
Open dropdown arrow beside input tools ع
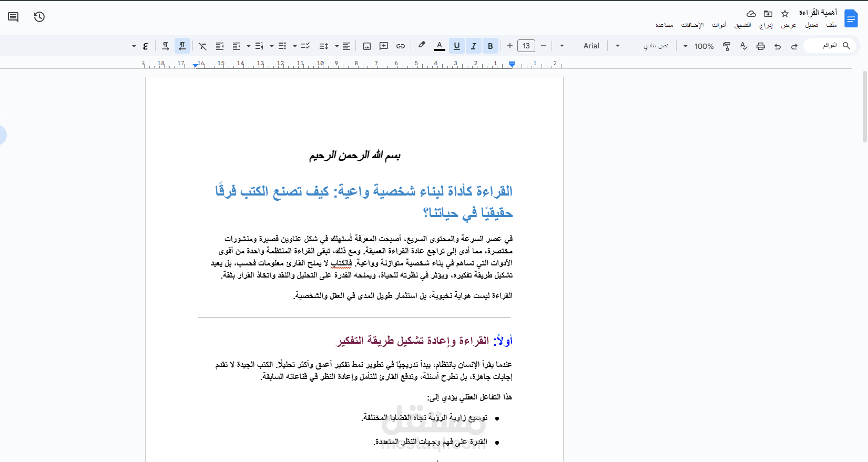coord(134,46)
